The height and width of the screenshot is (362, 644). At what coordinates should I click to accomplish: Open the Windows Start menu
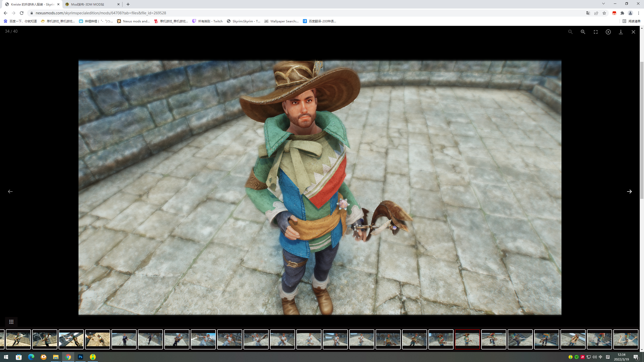click(x=6, y=357)
